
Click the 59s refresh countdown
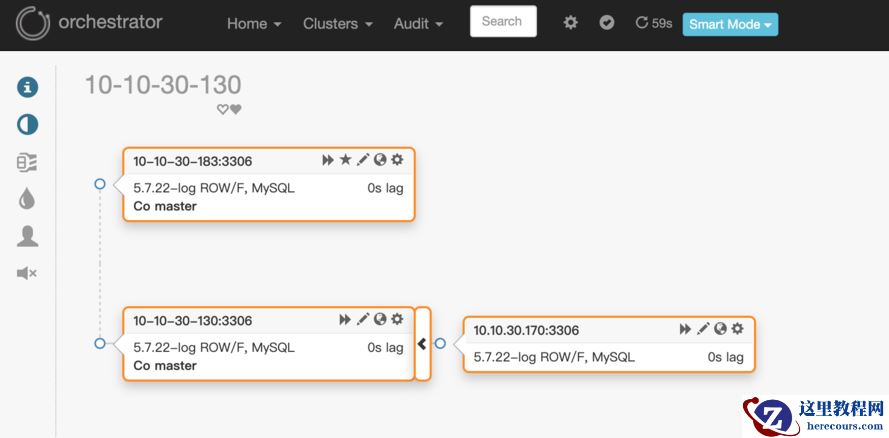[654, 23]
